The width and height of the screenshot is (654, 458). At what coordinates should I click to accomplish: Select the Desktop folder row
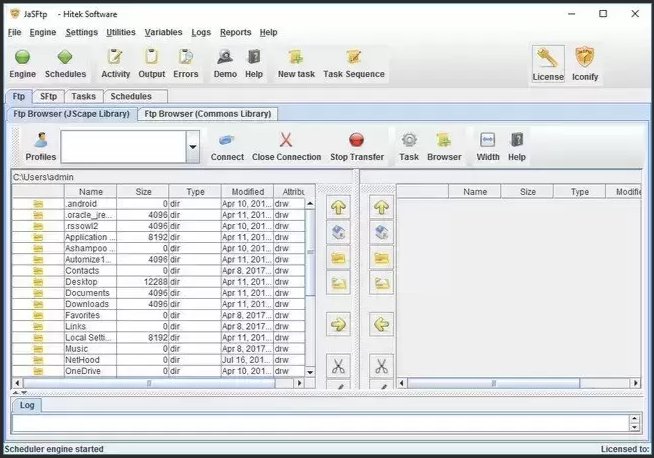tap(158, 282)
